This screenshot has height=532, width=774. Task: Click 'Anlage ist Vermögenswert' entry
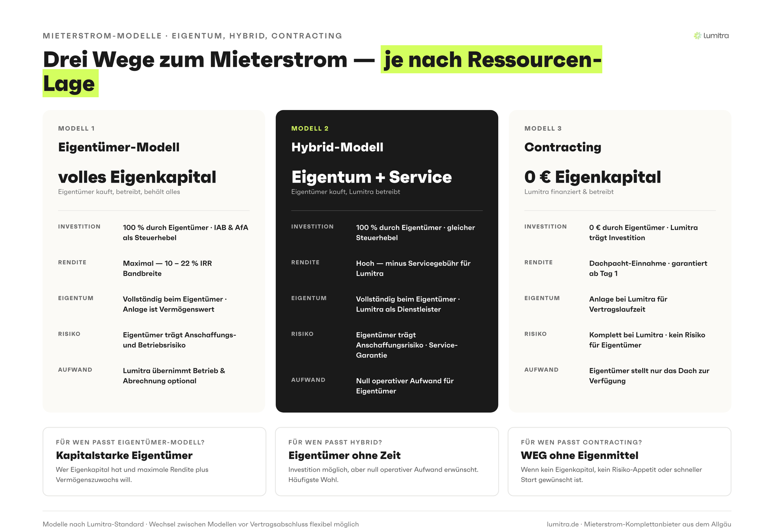click(x=169, y=310)
